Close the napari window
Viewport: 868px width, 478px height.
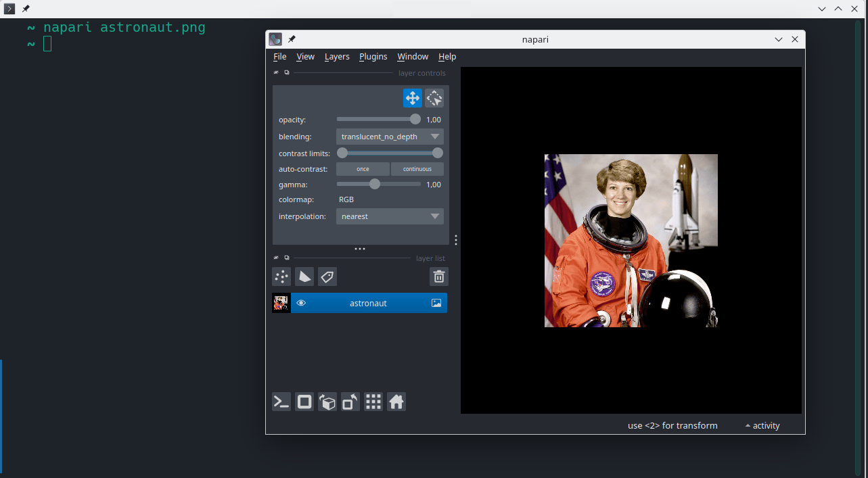tap(795, 39)
